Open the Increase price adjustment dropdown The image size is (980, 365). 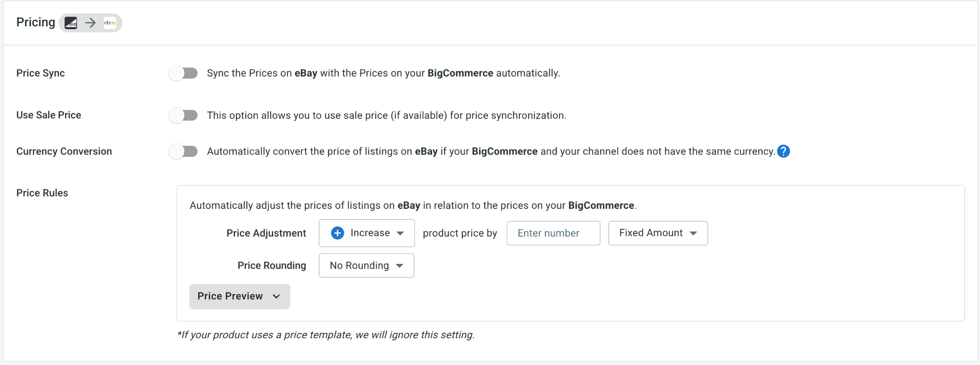click(x=367, y=233)
